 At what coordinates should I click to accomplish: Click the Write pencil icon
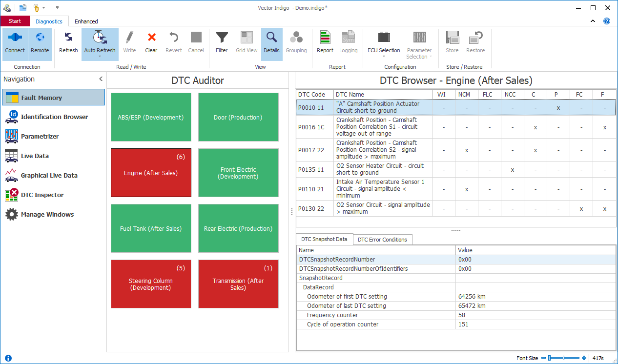tap(129, 38)
